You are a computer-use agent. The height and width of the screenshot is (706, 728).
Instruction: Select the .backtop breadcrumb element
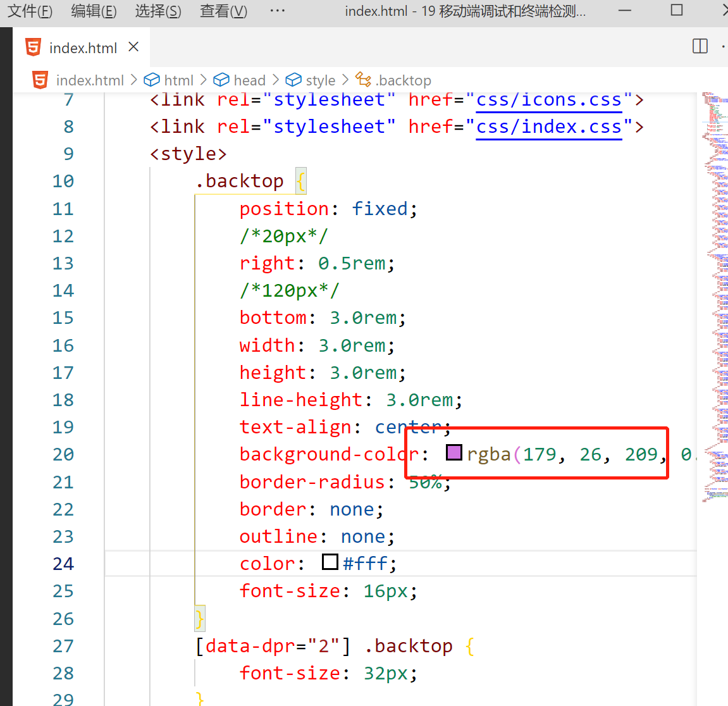coord(403,80)
